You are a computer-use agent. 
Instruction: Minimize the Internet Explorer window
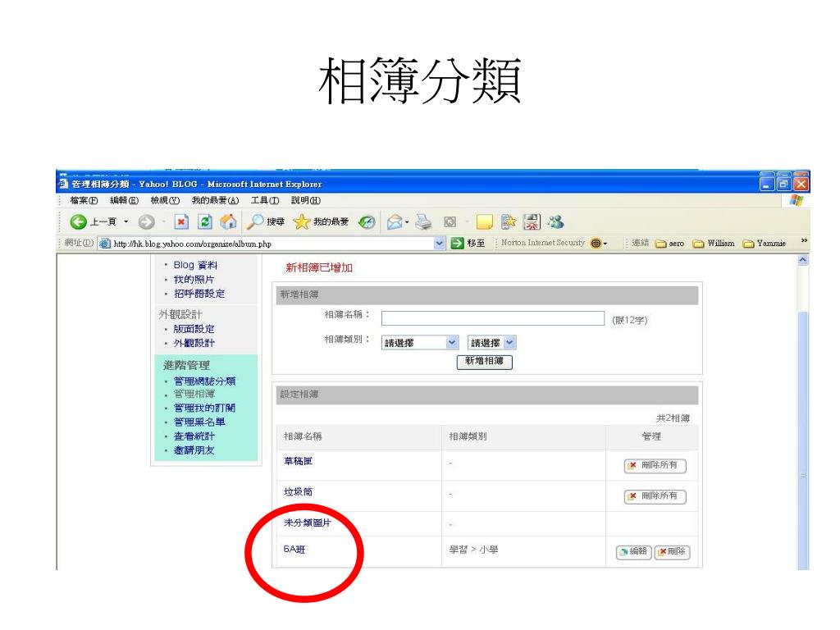[767, 184]
